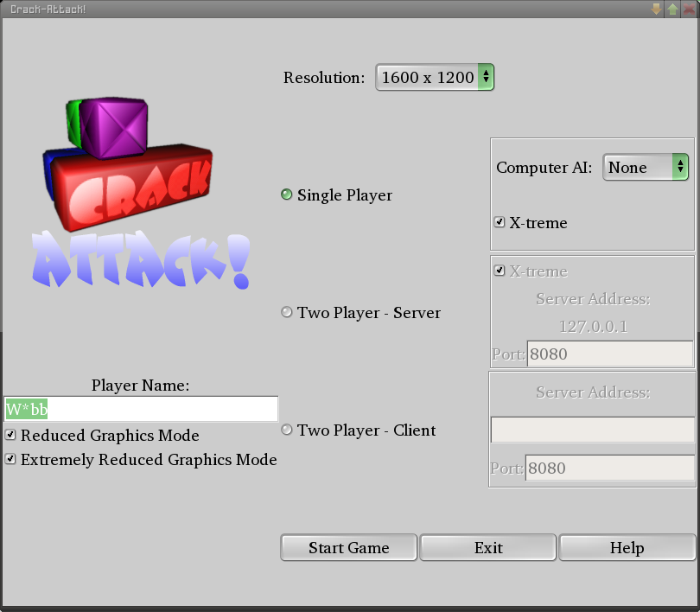Pick the Two Player - Client option
Image resolution: width=700 pixels, height=612 pixels.
(287, 430)
